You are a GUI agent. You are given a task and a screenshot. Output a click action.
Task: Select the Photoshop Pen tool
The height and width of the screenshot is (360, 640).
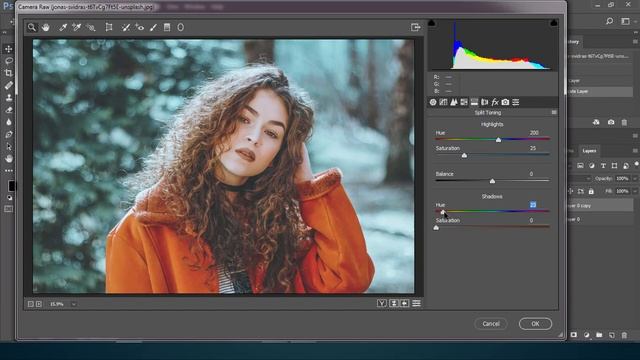tap(9, 134)
